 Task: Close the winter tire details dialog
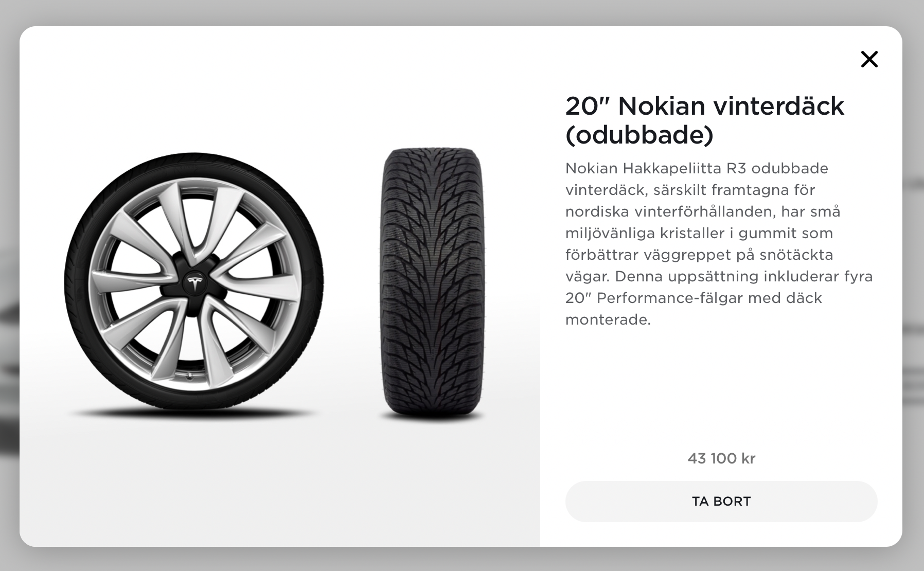(x=869, y=59)
